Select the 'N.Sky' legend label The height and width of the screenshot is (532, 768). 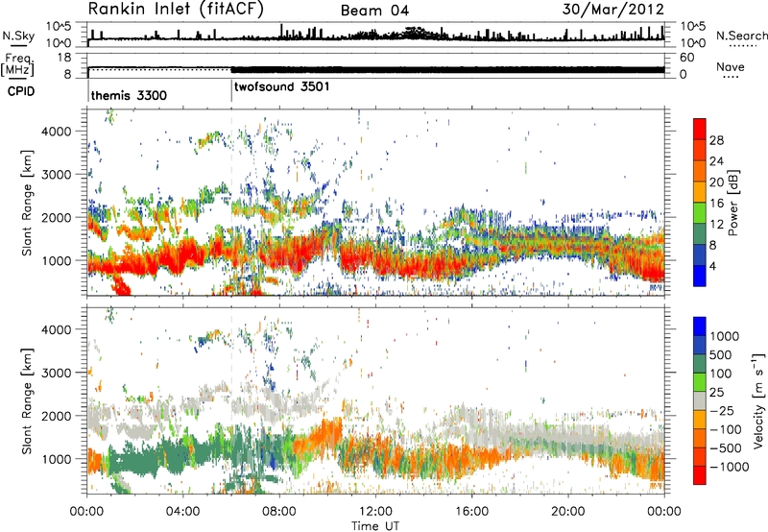click(18, 36)
